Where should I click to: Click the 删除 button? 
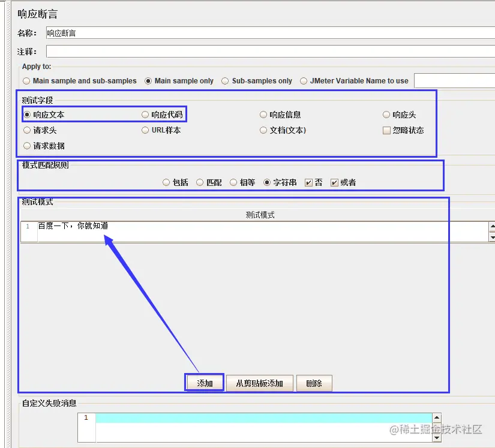314,383
